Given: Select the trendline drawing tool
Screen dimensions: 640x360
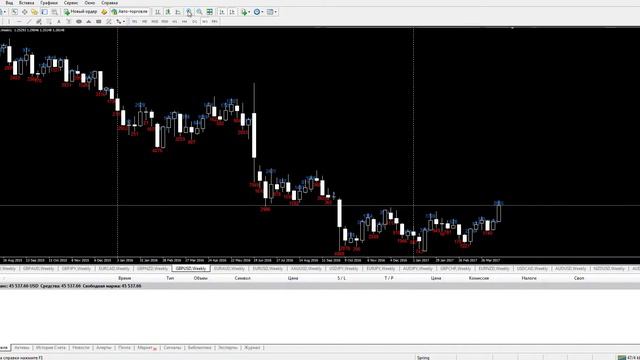Looking at the screenshot, I should tap(29, 21).
